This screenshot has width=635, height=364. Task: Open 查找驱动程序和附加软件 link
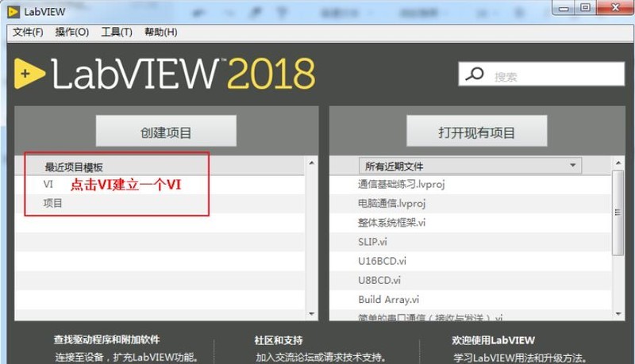coord(107,339)
